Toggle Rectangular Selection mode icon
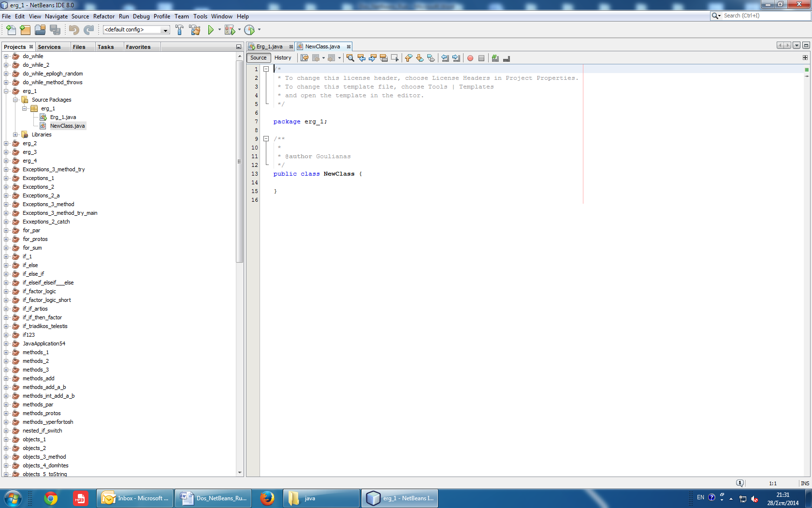Screen dimensions: 812x508 pos(395,58)
